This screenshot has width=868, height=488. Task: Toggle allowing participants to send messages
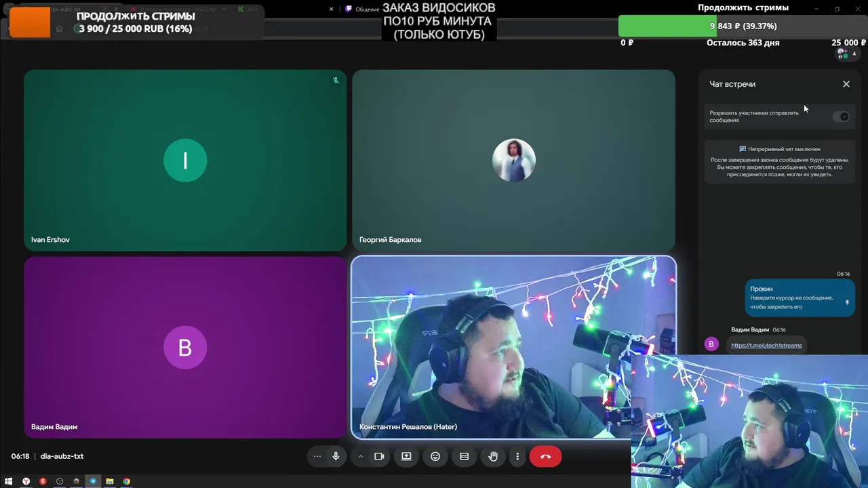click(842, 117)
